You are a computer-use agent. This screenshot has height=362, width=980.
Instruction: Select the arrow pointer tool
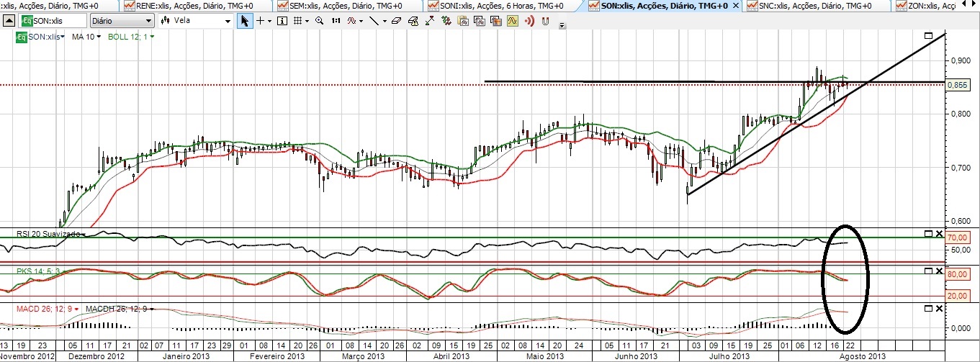click(x=245, y=21)
